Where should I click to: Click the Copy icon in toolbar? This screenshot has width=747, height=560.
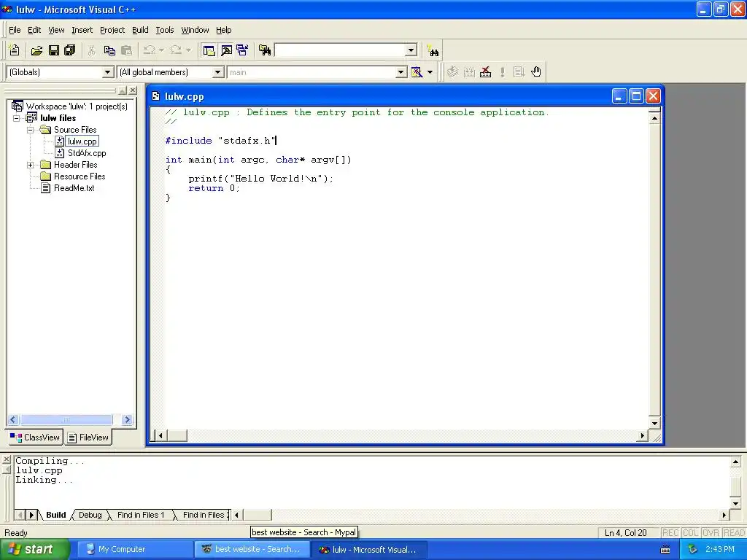coord(109,50)
